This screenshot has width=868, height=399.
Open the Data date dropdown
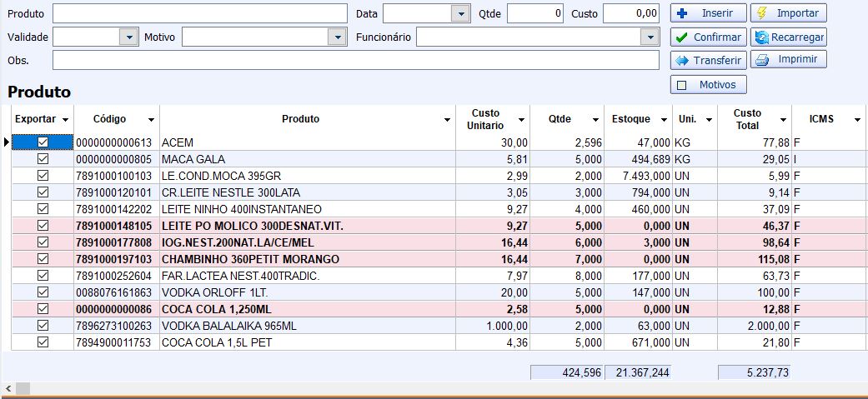pos(459,13)
